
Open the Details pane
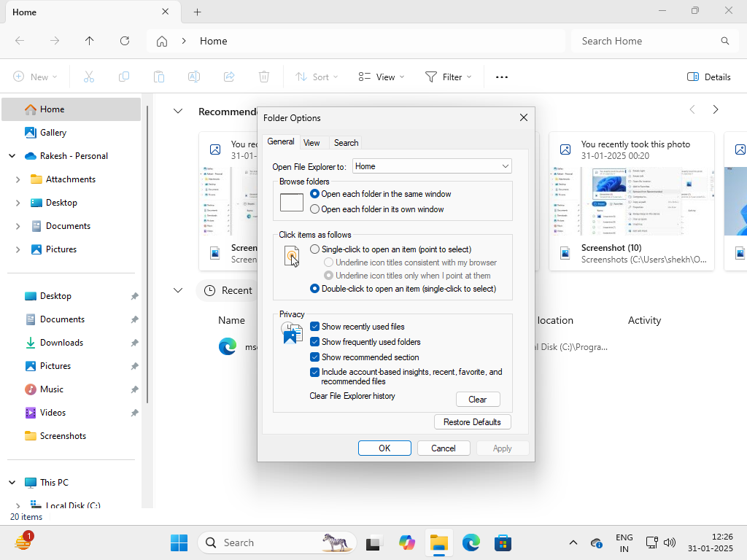tap(708, 76)
